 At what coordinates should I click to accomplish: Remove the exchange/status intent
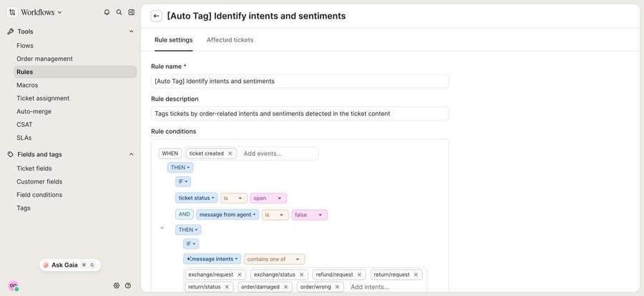pos(301,274)
